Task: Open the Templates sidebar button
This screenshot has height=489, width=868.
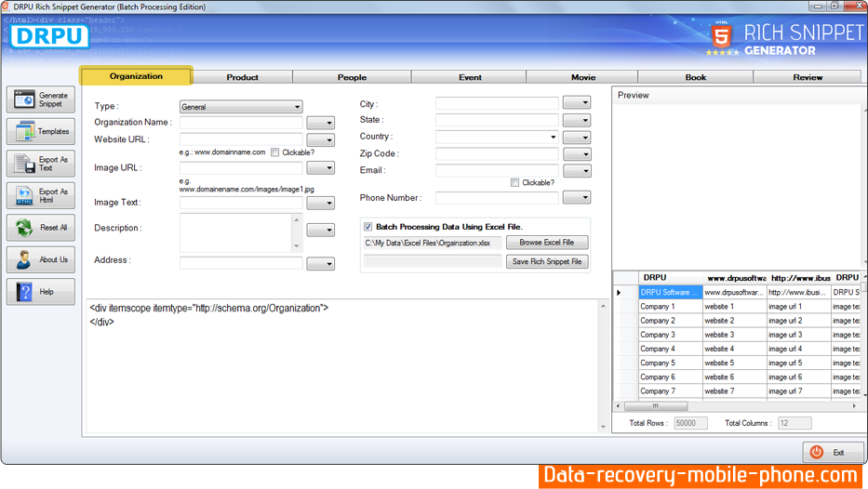Action: [41, 132]
